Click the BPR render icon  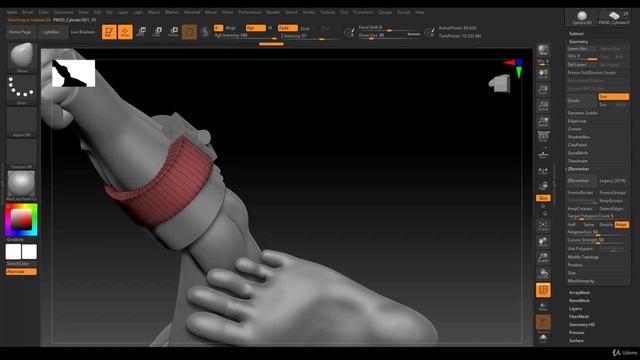point(543,50)
